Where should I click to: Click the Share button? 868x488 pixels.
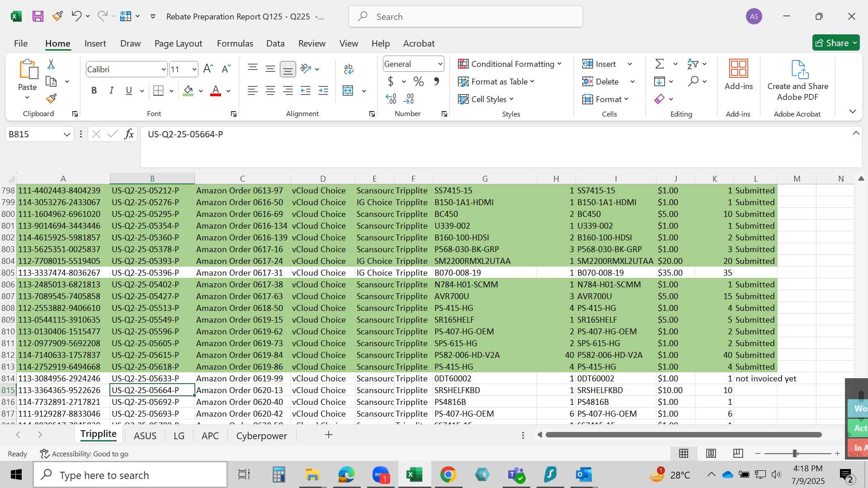836,43
